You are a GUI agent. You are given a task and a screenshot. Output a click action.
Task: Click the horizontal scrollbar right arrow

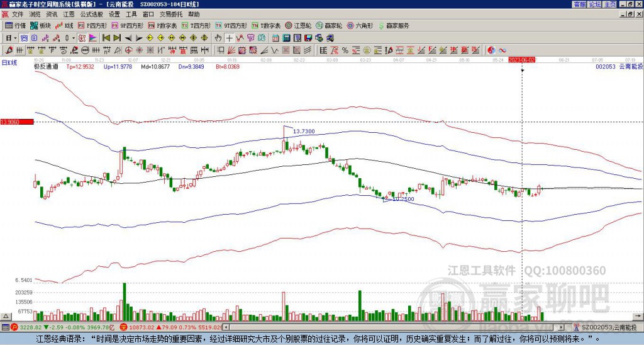[562, 328]
